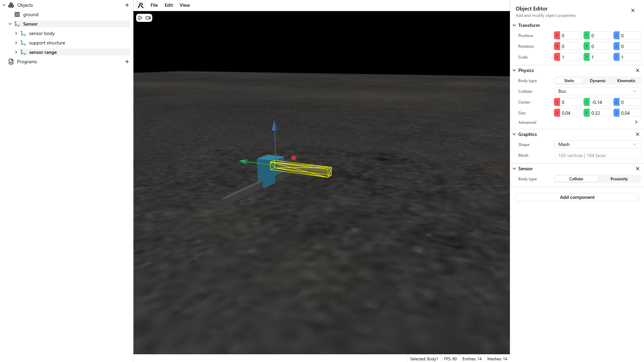644x362 pixels.
Task: Open the File menu
Action: tap(154, 5)
